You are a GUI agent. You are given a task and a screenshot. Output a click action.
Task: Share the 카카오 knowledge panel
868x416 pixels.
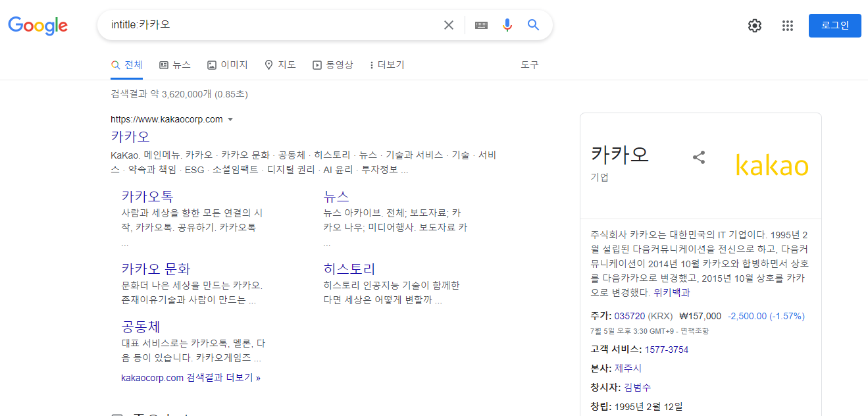[699, 157]
